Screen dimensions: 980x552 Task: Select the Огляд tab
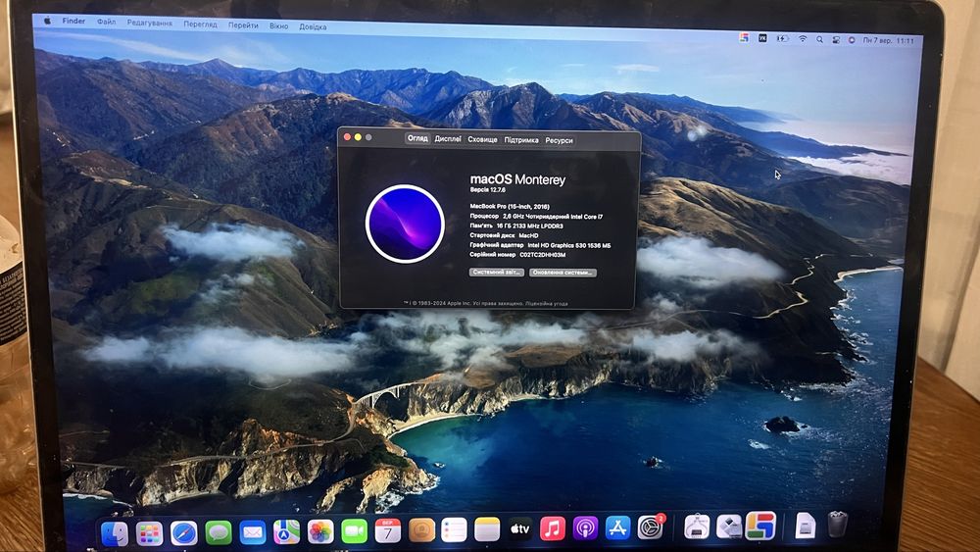(x=417, y=138)
